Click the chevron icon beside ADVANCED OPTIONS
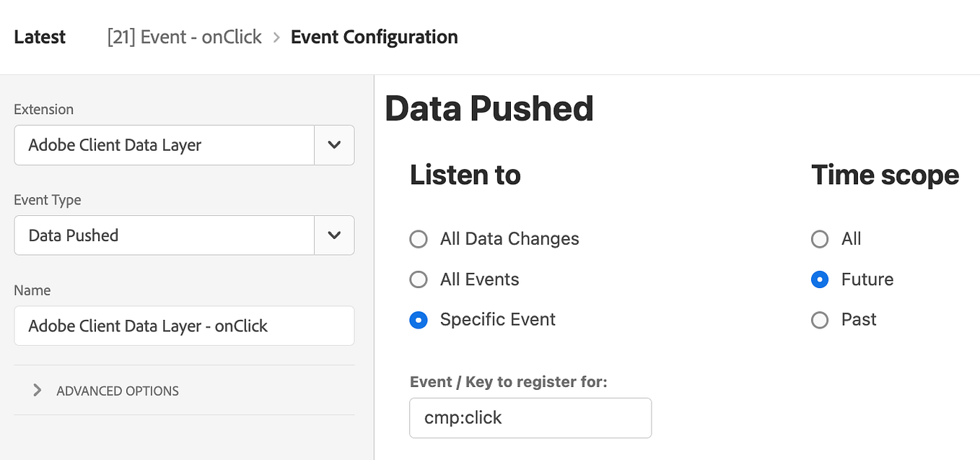This screenshot has width=980, height=460. (x=38, y=391)
